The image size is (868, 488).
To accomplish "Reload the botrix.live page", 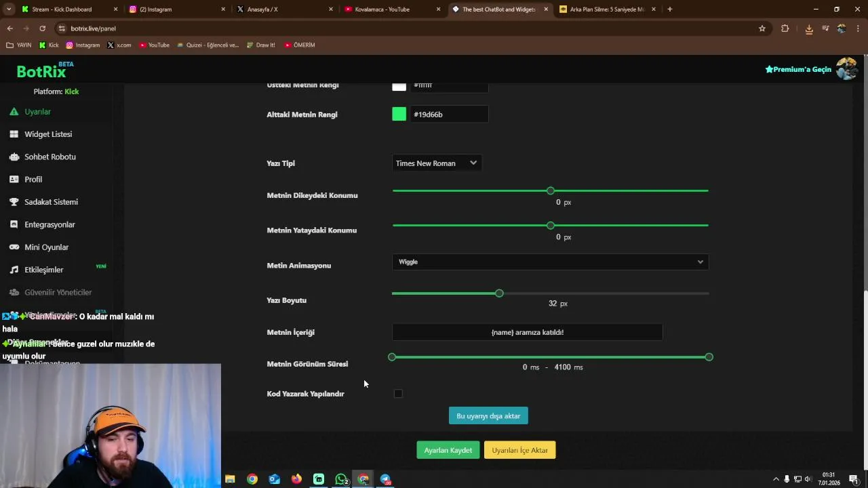I will click(42, 28).
